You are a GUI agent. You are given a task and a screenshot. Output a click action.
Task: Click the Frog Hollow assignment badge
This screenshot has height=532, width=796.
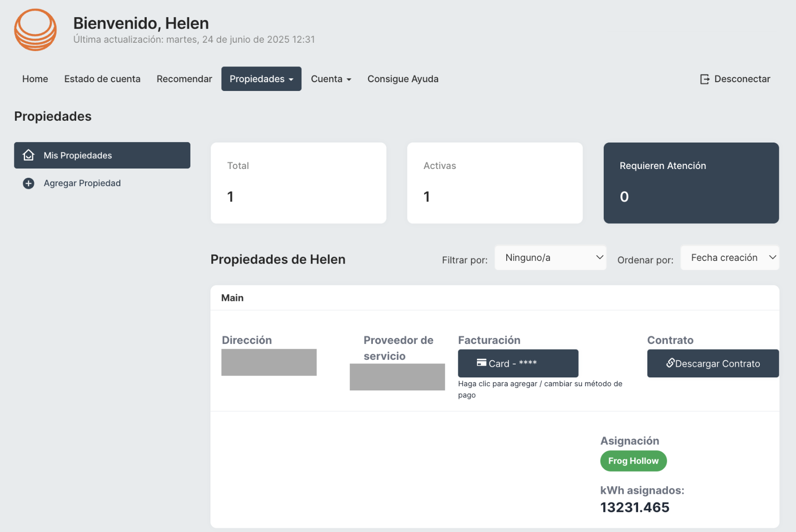[633, 461]
